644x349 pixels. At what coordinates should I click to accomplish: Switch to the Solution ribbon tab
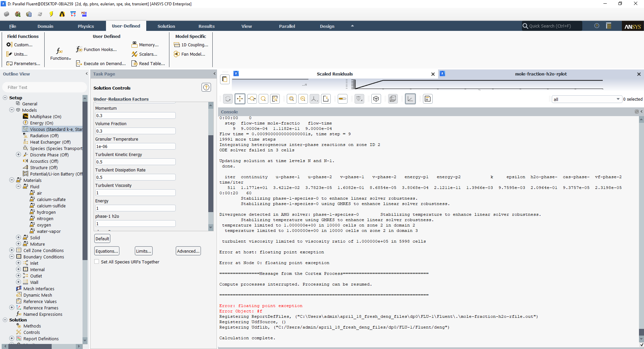point(166,26)
